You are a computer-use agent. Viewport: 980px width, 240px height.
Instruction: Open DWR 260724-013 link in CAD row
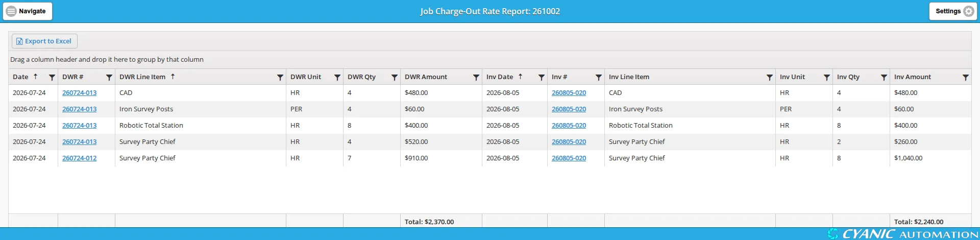79,93
